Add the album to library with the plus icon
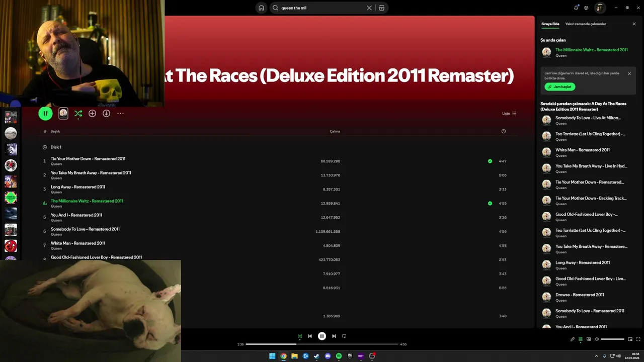The height and width of the screenshot is (362, 644). tap(92, 113)
